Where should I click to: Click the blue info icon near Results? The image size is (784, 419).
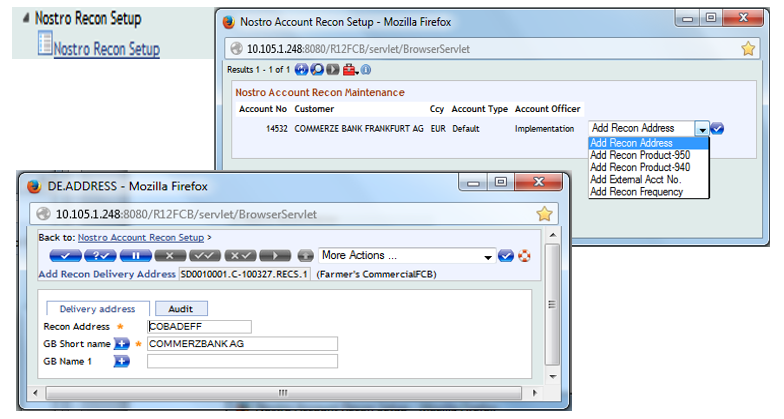tap(366, 69)
